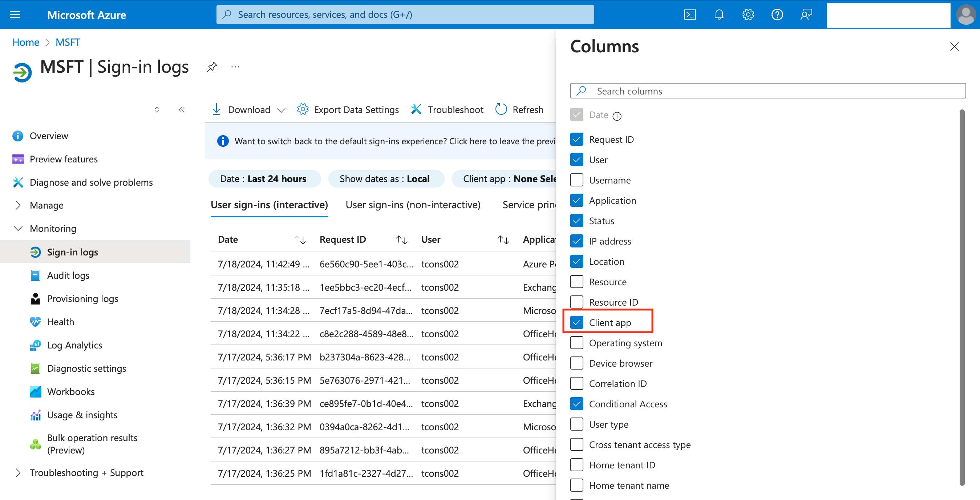This screenshot has height=500, width=980.
Task: Open the ellipsis more options next to title
Action: pyautogui.click(x=235, y=67)
